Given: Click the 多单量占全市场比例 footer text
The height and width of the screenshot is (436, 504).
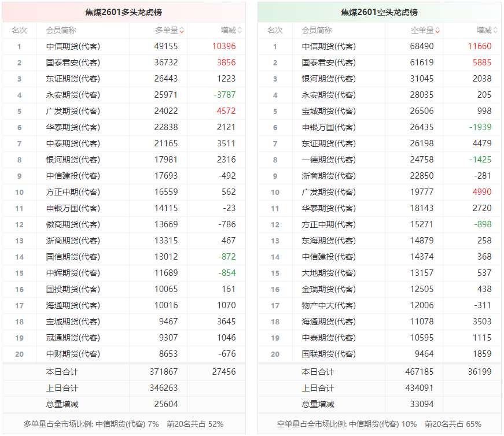Looking at the screenshot, I should pyautogui.click(x=123, y=424).
